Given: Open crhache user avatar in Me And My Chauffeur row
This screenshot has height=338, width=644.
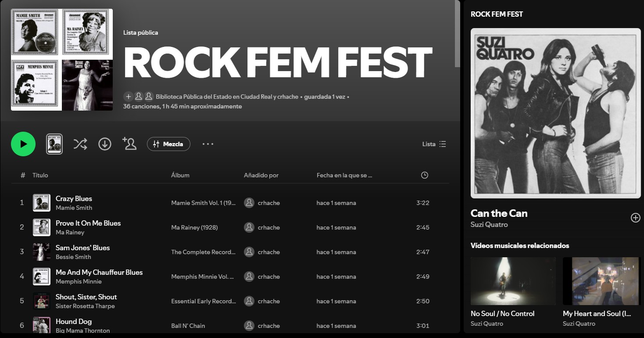Looking at the screenshot, I should click(x=249, y=277).
